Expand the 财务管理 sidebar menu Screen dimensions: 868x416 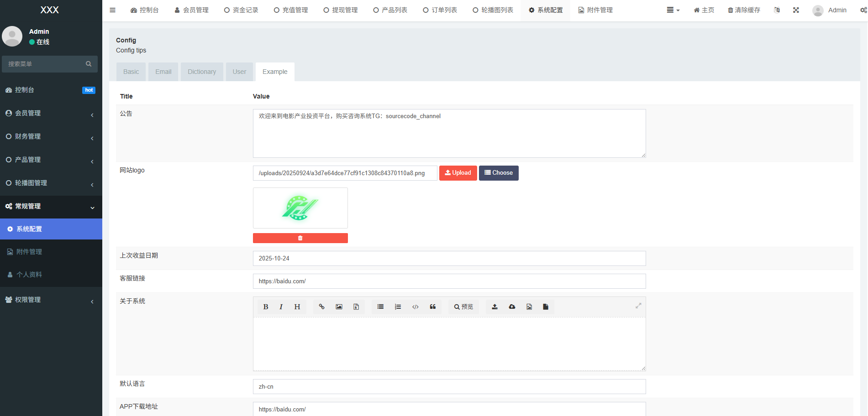pos(51,136)
